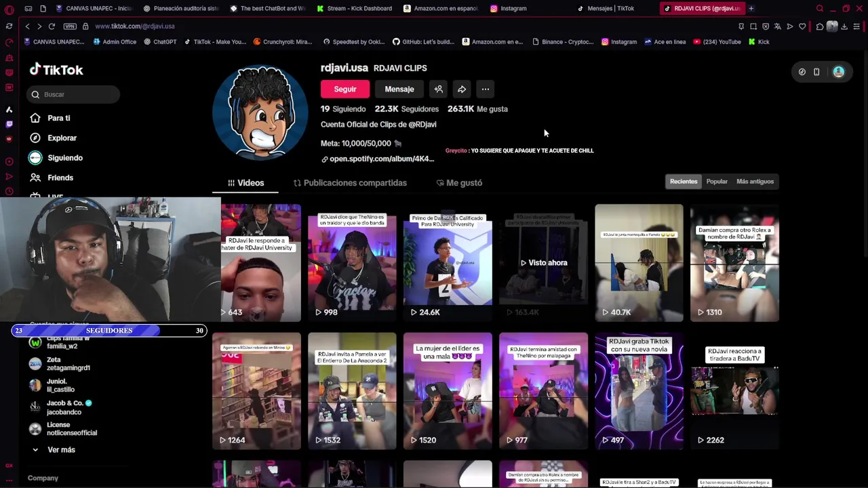Open the 'Damian compra otro Rolex' video
868x488 pixels.
point(734,262)
